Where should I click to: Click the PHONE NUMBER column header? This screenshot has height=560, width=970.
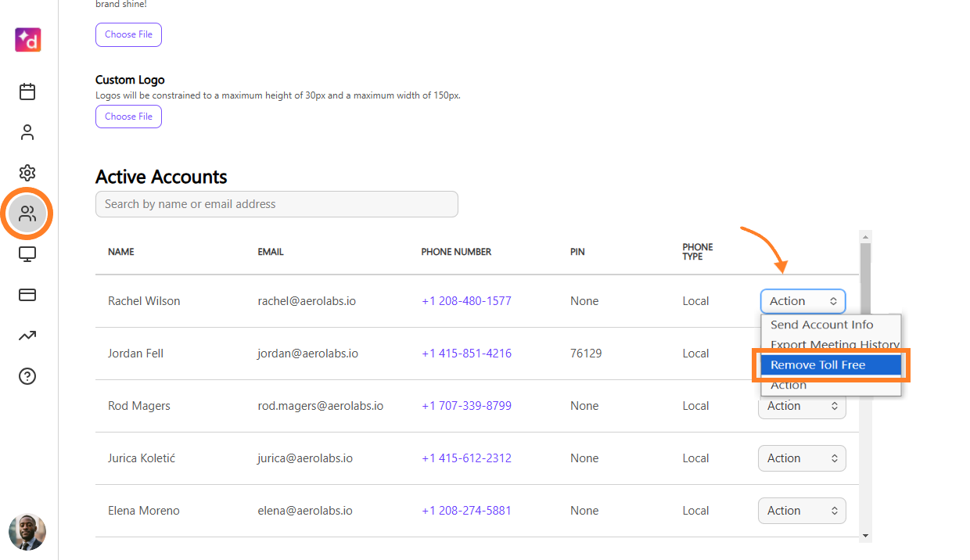[456, 252]
